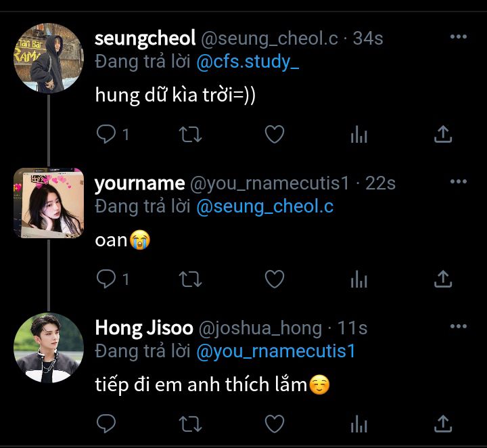Open more options on Hong Jisoo's tweet
This screenshot has height=448, width=487.
click(x=459, y=327)
